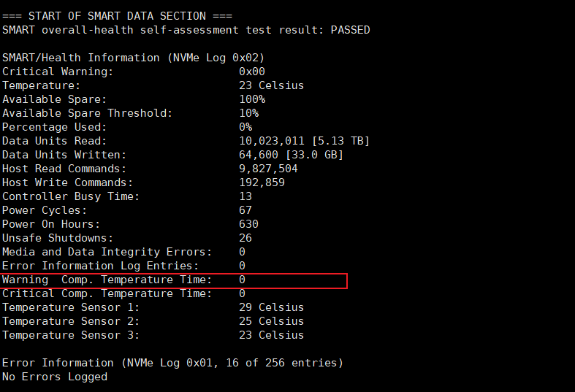Click the Error Information NVMe Log 0x01 heading
This screenshot has width=575, height=392.
[x=172, y=363]
